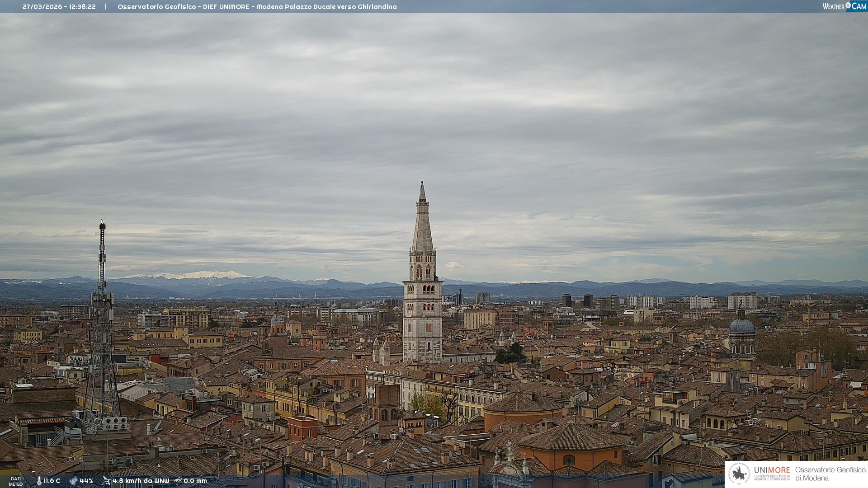Click the WeatherCam logo

coord(844,6)
